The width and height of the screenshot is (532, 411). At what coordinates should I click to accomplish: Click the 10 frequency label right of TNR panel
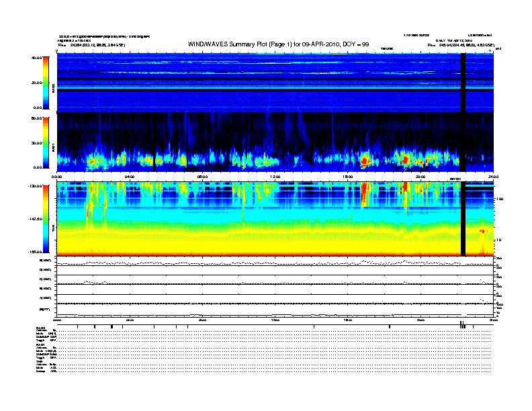tap(498, 240)
